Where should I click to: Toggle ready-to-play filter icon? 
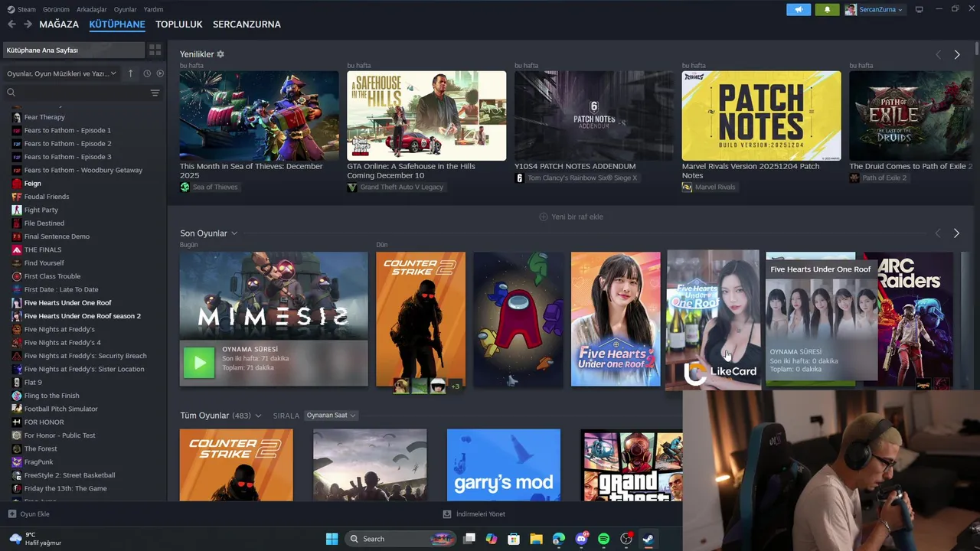(x=160, y=73)
